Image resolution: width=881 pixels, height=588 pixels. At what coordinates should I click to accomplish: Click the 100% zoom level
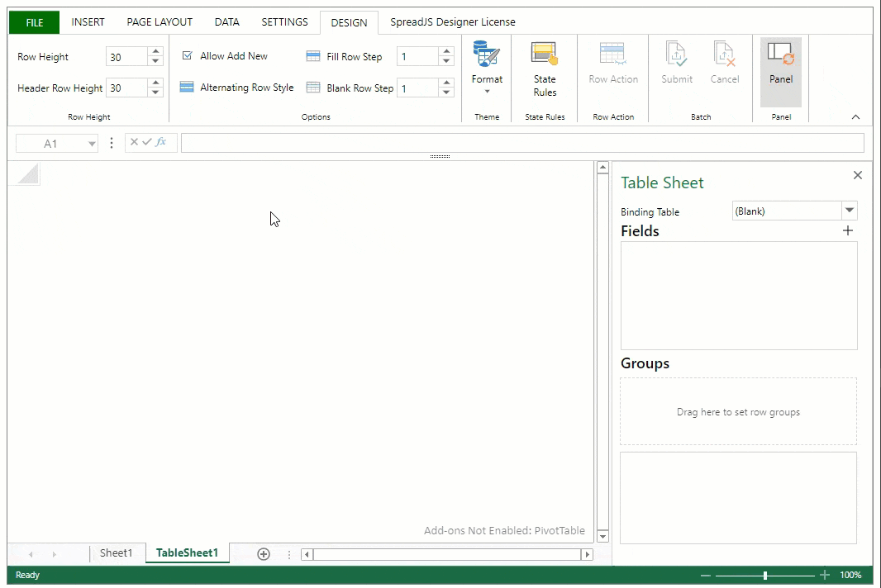[x=850, y=575]
